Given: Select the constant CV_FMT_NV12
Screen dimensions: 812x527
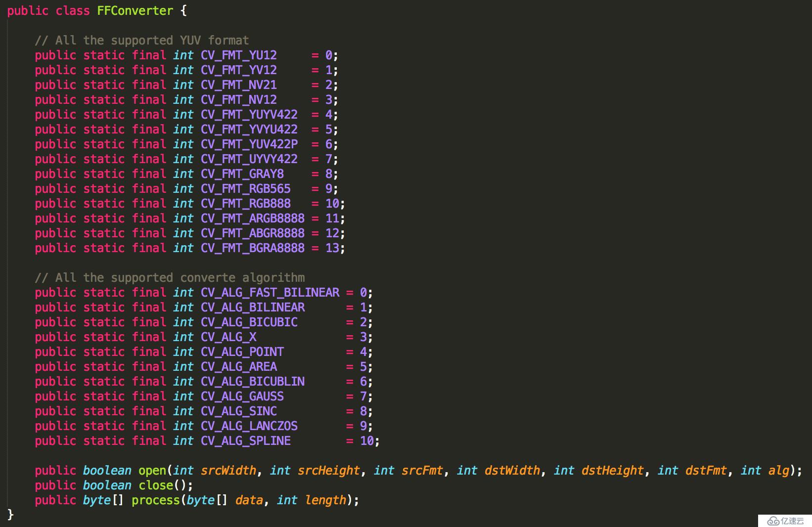Looking at the screenshot, I should (x=239, y=99).
